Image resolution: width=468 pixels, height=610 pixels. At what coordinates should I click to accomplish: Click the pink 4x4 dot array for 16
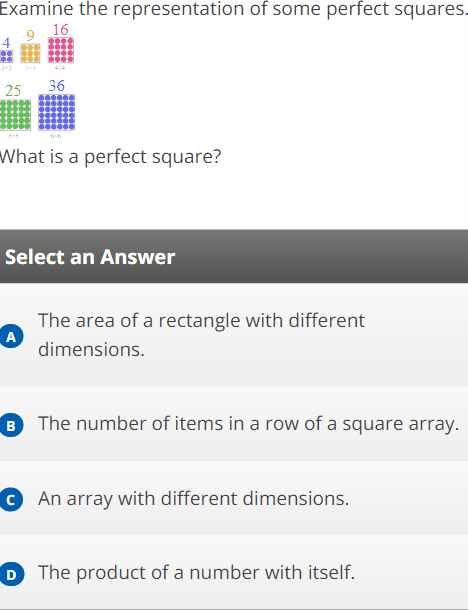61,50
